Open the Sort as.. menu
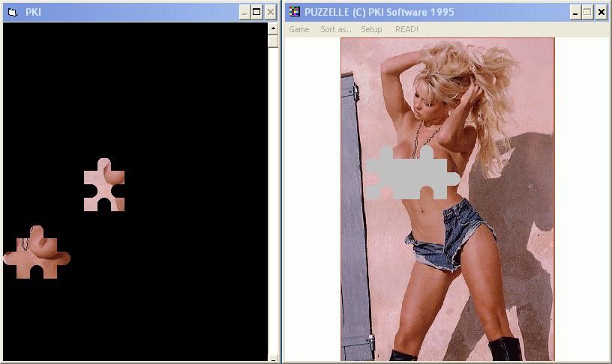 [x=336, y=30]
